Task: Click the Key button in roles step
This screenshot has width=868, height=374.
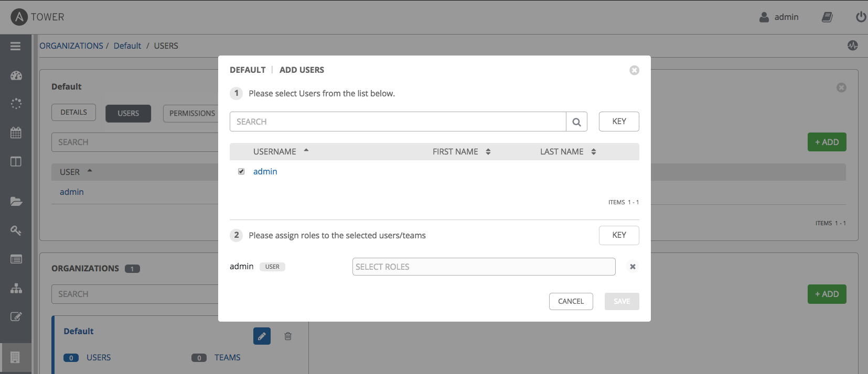Action: coord(619,235)
